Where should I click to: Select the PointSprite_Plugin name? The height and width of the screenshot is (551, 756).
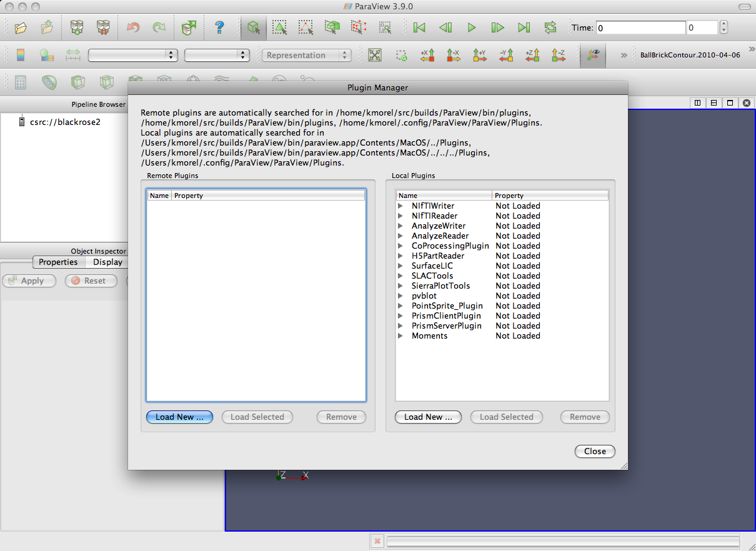tap(447, 306)
